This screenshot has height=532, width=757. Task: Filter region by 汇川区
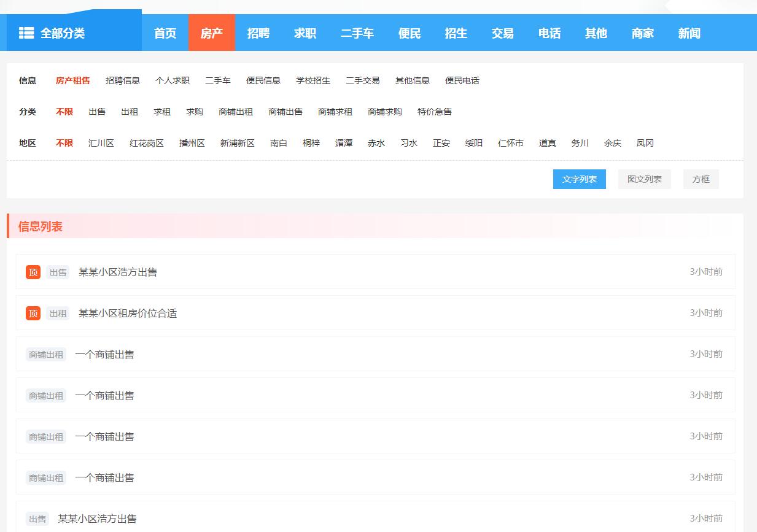(101, 143)
